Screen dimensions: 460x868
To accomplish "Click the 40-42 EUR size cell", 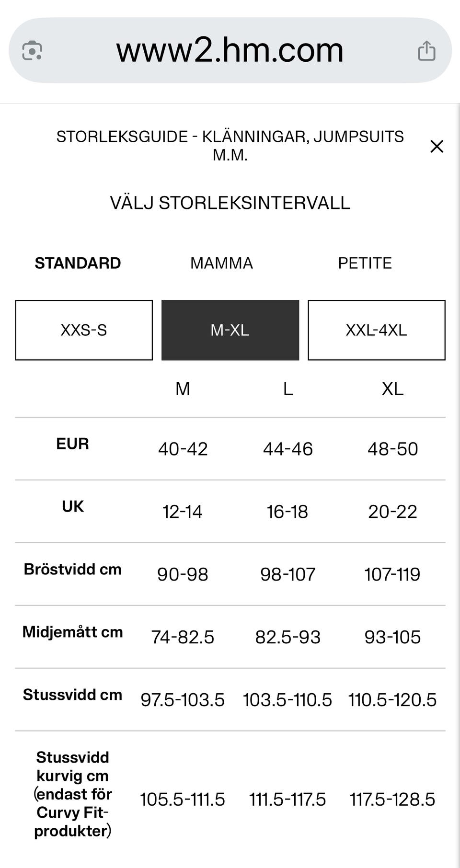I will point(183,449).
